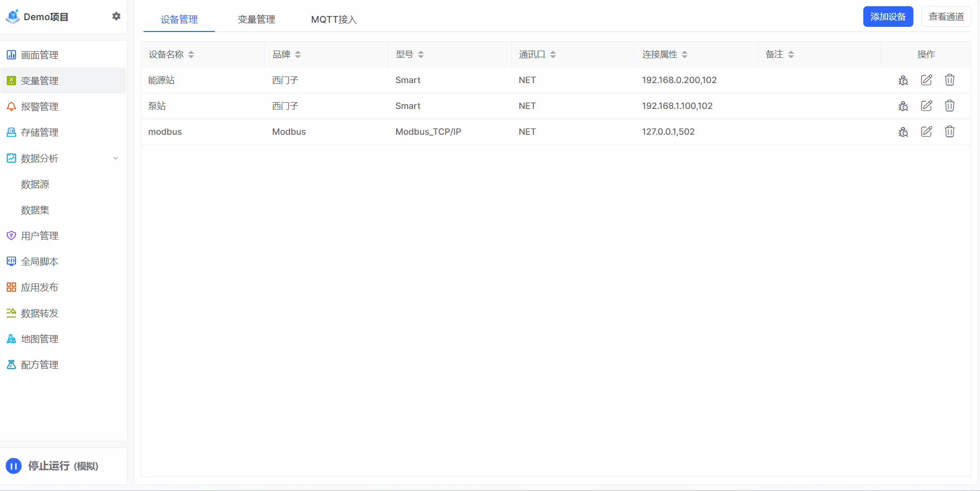Click the 192.168.0.200,102 cell
980x491 pixels.
pos(696,80)
